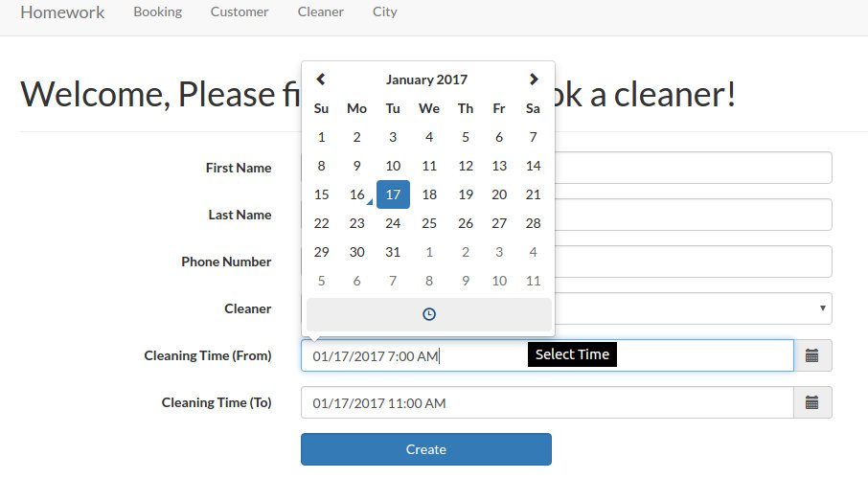Open calendar for Cleaning Time (From)
868x501 pixels.
812,355
